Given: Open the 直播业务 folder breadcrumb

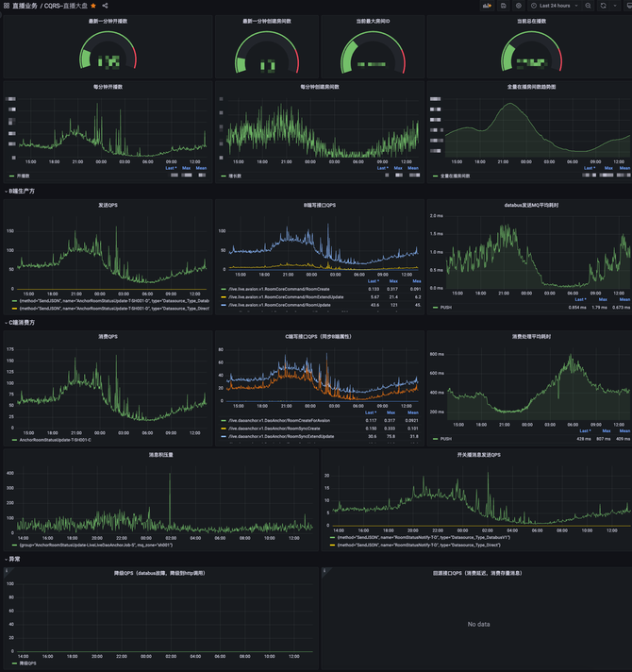Looking at the screenshot, I should pos(25,6).
